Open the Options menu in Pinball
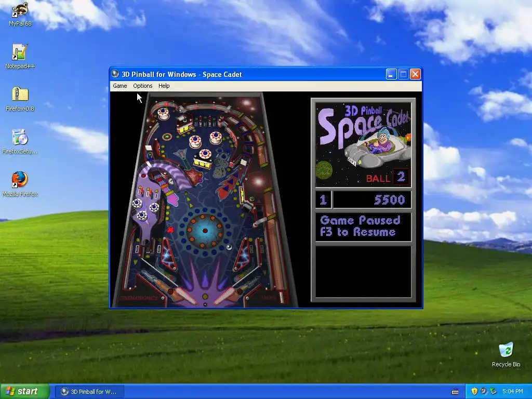Screen dimensions: 532x399 142,86
